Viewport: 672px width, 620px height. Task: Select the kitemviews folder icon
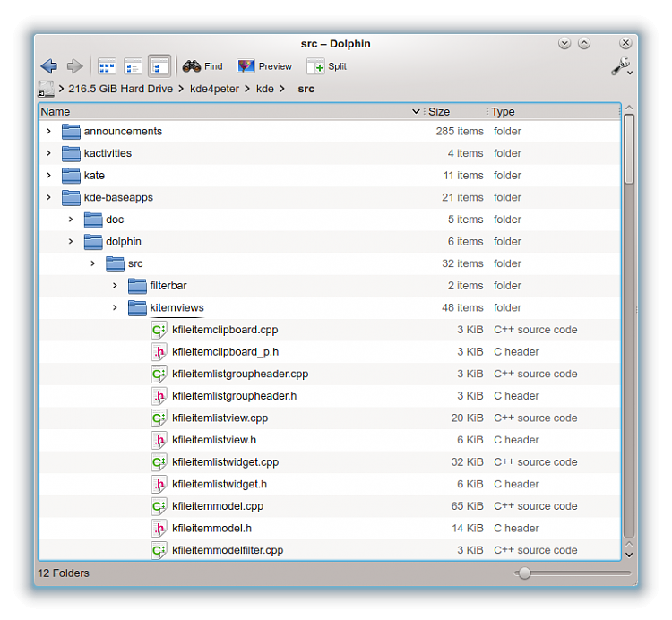pyautogui.click(x=137, y=307)
